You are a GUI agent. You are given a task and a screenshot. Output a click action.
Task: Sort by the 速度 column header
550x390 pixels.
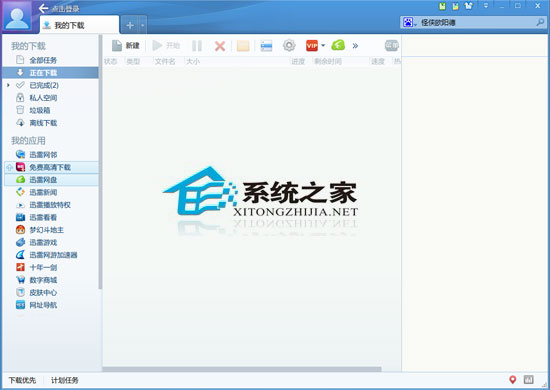pos(378,62)
